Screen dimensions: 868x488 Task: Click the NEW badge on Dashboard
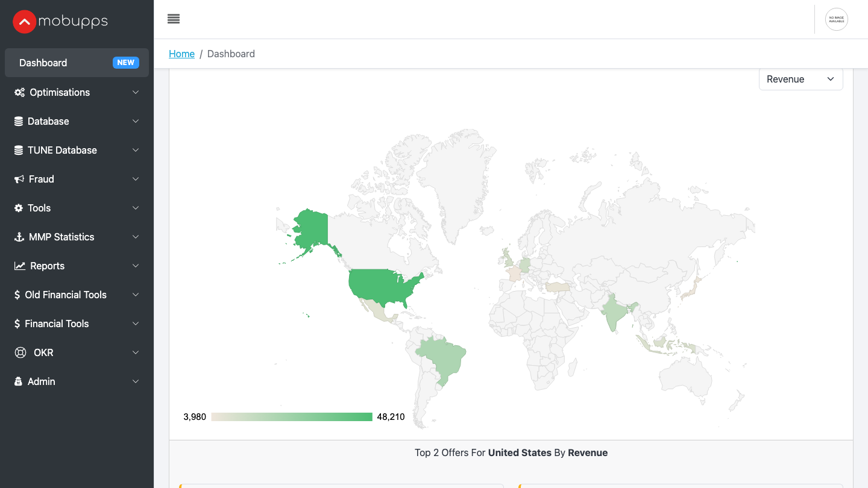point(126,63)
